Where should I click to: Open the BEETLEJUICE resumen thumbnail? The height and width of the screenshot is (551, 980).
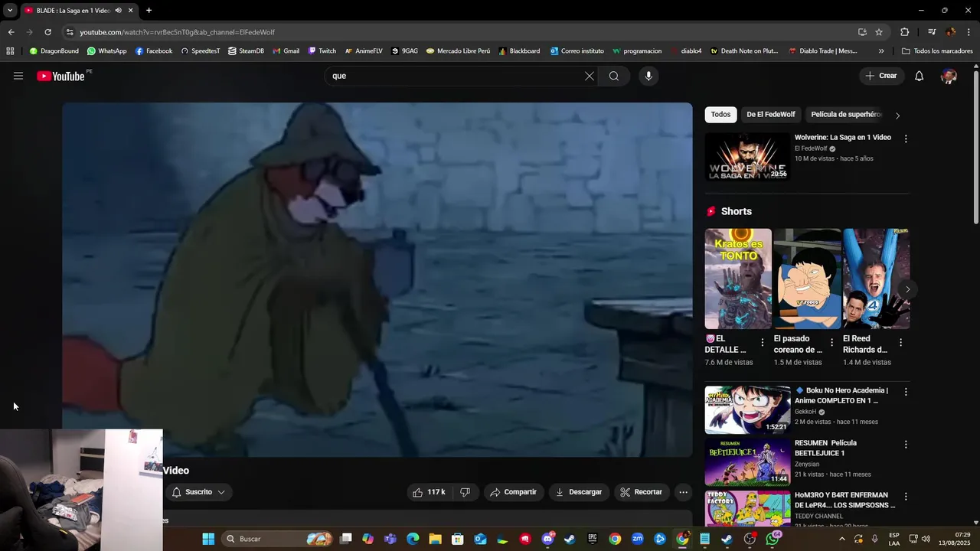(x=747, y=462)
